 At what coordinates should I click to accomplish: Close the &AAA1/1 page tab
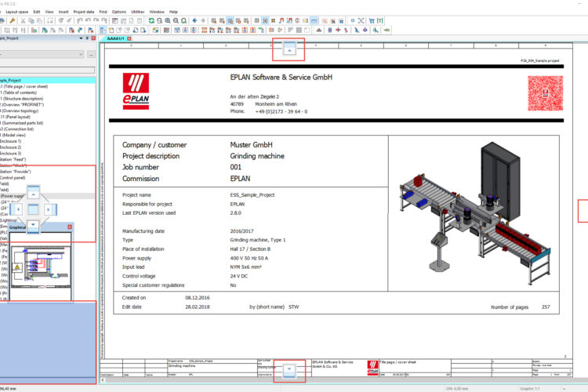coord(129,38)
